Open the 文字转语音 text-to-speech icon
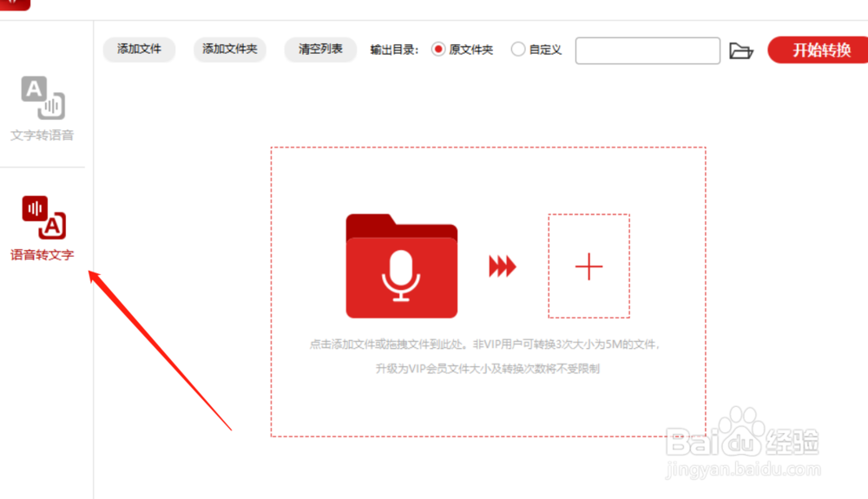This screenshot has height=499, width=868. pos(43,98)
